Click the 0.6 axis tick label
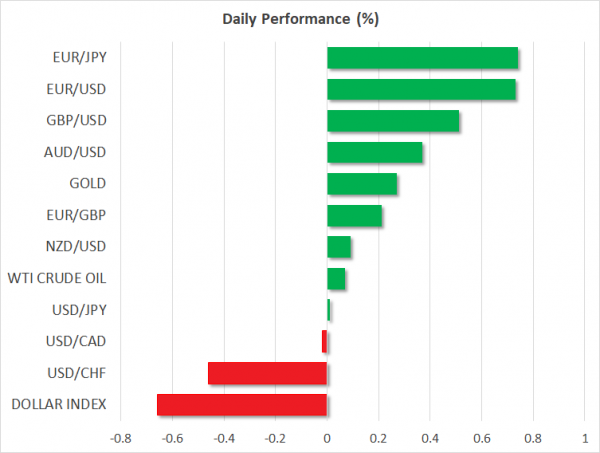This screenshot has width=600, height=453. coord(481,438)
